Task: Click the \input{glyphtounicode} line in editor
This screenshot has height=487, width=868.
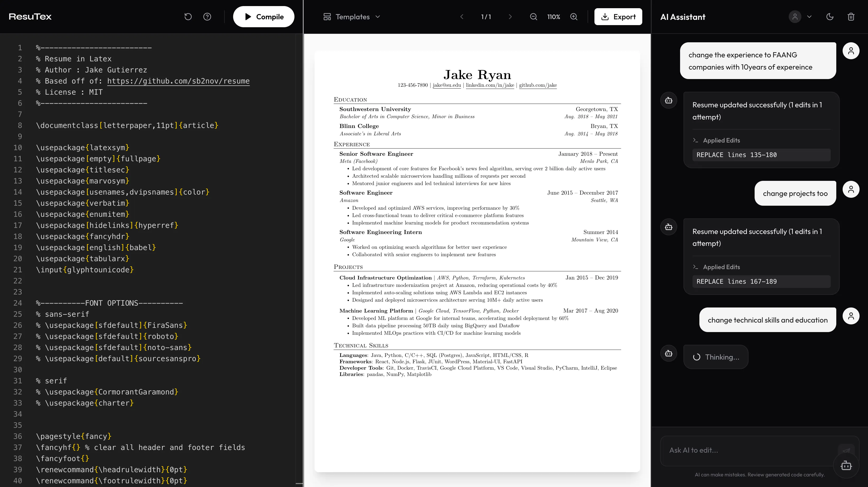Action: 85,270
